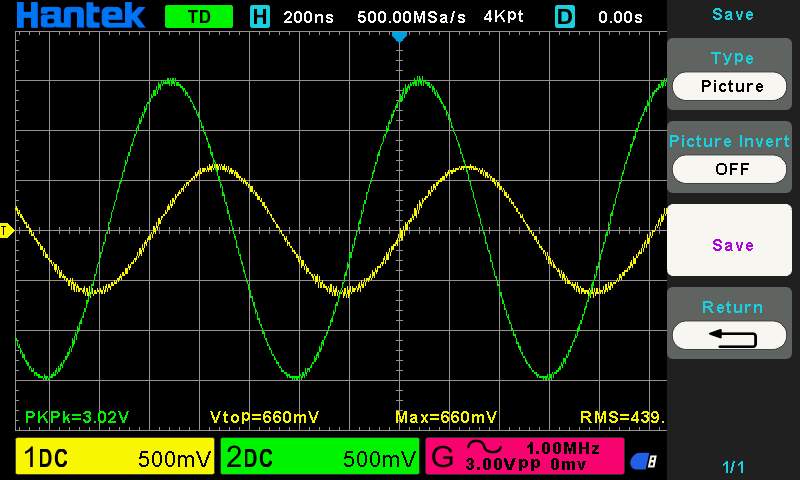Click the blue trigger position marker at top
The height and width of the screenshot is (480, 800).
399,37
